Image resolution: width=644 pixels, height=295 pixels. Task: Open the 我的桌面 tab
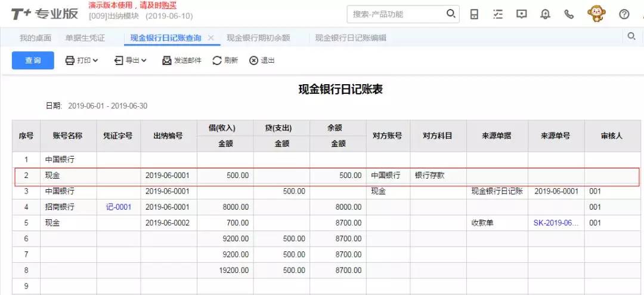click(36, 38)
